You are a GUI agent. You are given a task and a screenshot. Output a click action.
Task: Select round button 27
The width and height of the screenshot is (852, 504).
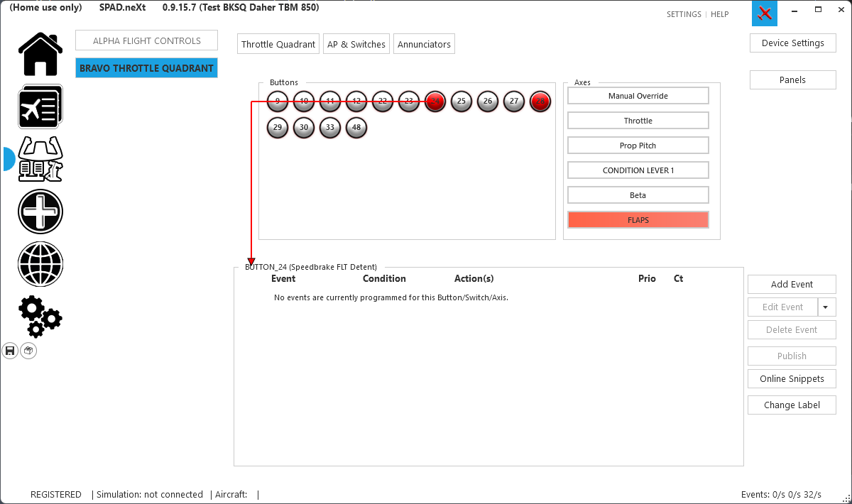point(514,102)
